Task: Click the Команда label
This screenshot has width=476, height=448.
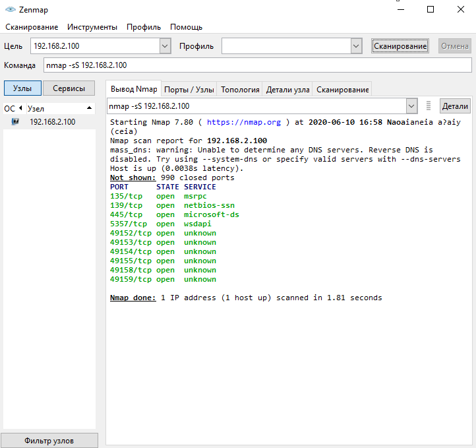Action: pos(19,65)
